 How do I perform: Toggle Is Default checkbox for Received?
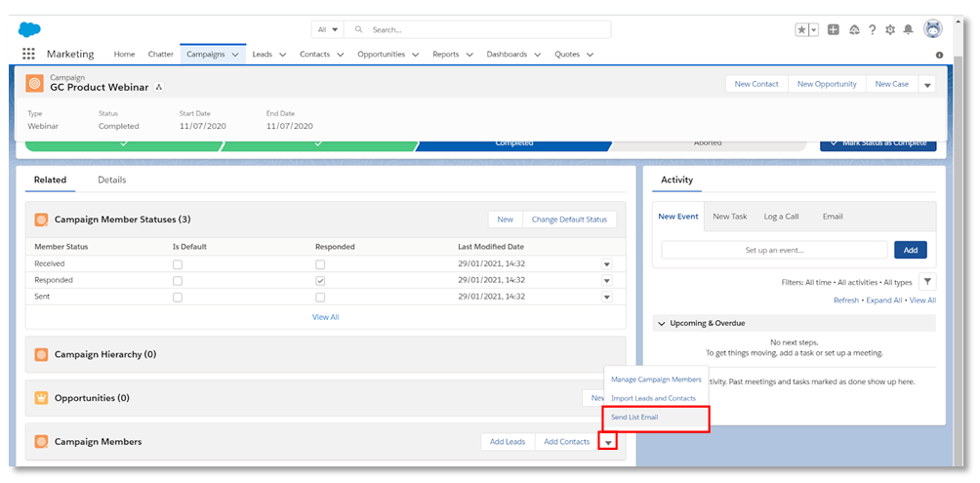[178, 264]
